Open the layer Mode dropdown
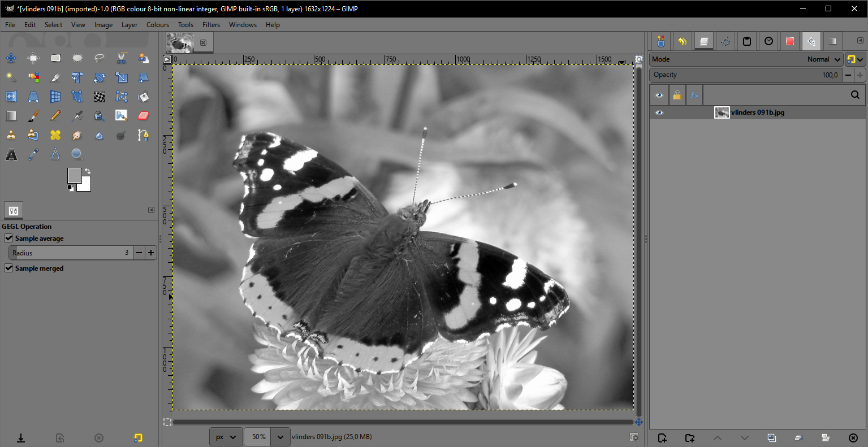The image size is (868, 447). [745, 59]
